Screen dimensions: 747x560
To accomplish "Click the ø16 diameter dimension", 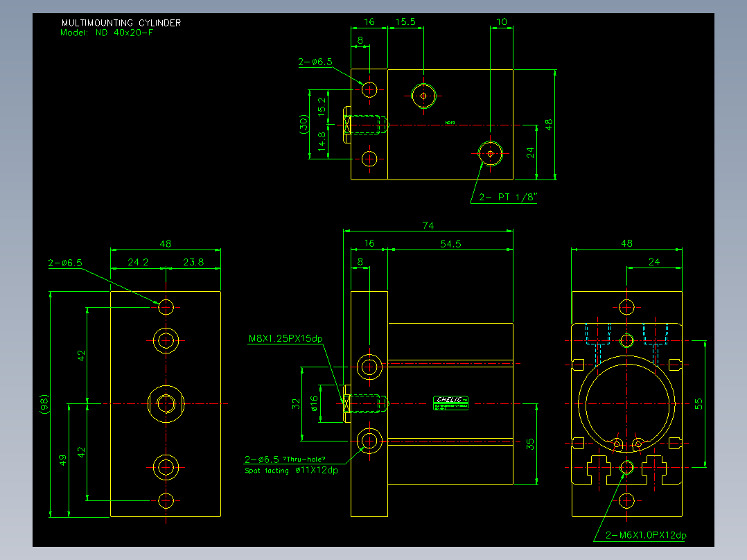I will tap(314, 403).
